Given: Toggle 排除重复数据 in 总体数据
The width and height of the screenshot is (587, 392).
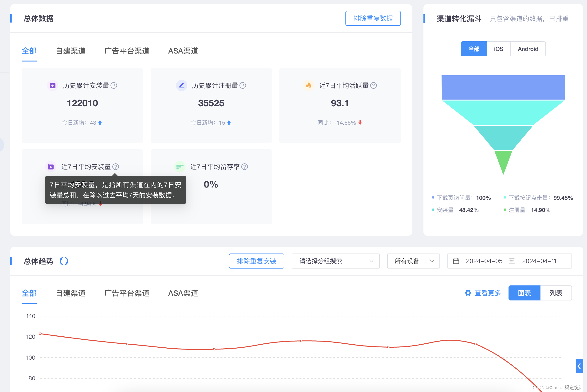Looking at the screenshot, I should pos(373,18).
